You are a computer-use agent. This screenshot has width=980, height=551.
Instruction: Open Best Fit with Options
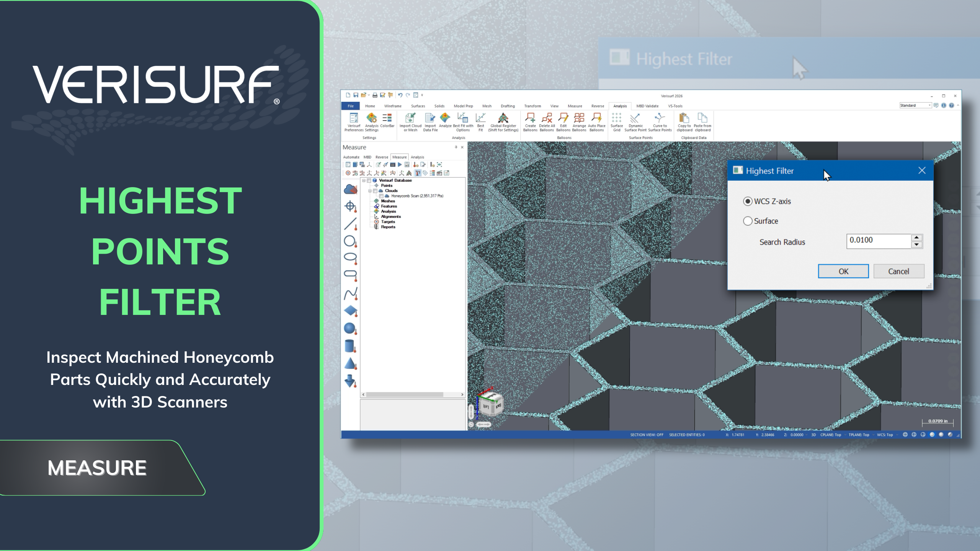click(x=463, y=122)
